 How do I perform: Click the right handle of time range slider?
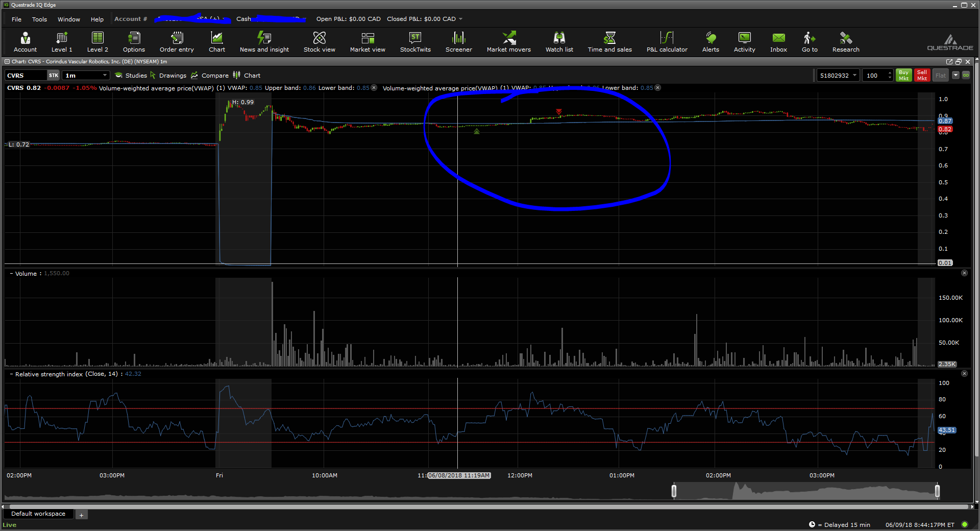[x=937, y=491]
